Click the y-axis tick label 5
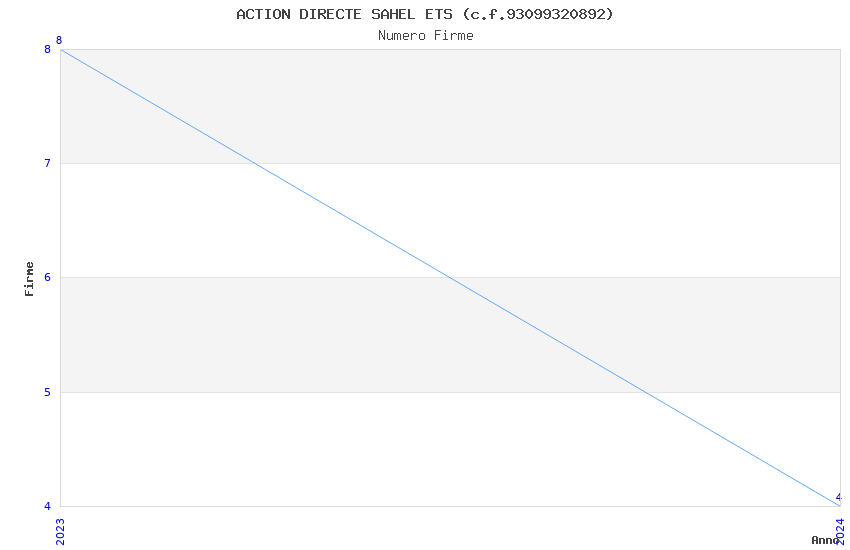Screen dimensions: 850x550 [x=47, y=392]
